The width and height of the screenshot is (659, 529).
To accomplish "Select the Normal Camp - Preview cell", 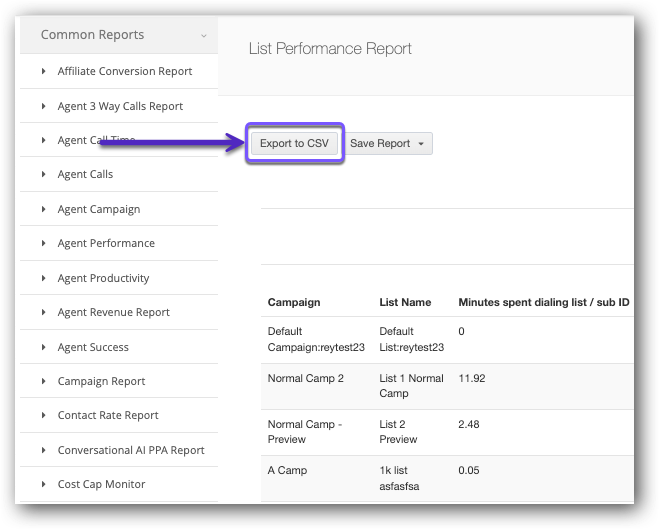I will [x=305, y=432].
